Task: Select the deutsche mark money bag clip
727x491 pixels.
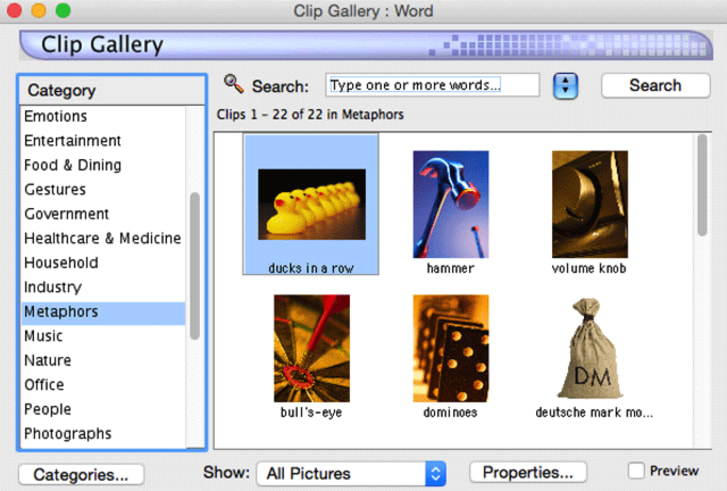Action: tap(591, 348)
